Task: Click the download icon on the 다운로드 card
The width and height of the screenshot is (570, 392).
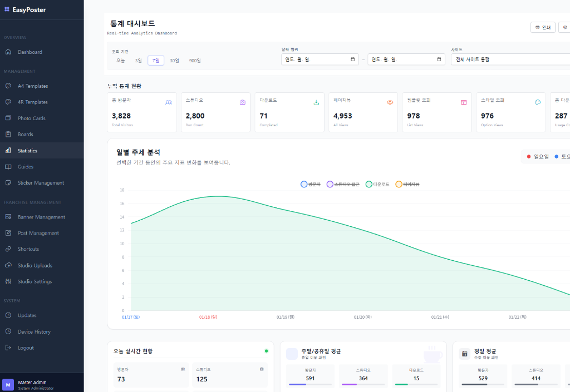Action: click(x=316, y=102)
